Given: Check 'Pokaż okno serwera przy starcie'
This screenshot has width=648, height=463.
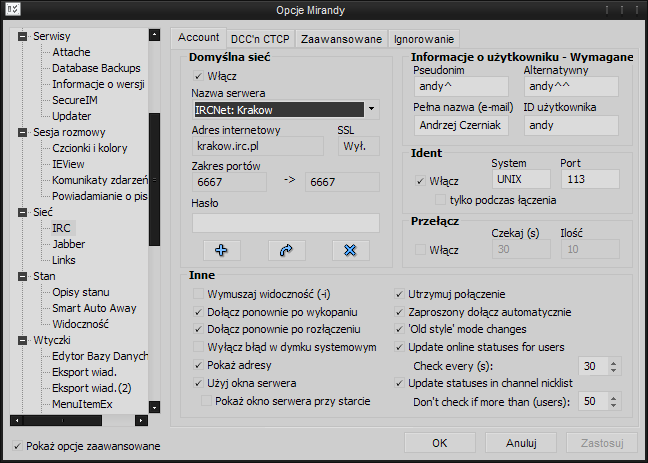Looking at the screenshot, I should click(x=206, y=401).
